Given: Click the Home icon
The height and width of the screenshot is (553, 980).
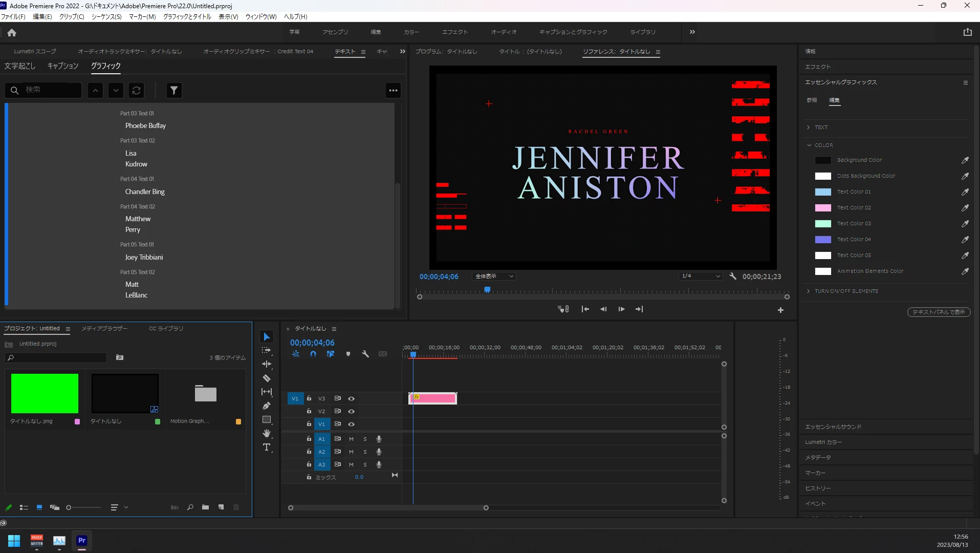Looking at the screenshot, I should coord(12,32).
